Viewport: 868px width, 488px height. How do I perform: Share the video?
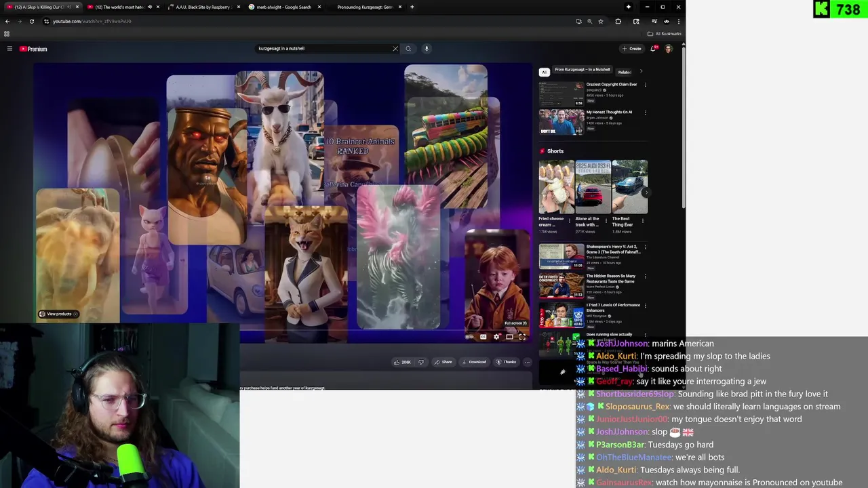[443, 362]
